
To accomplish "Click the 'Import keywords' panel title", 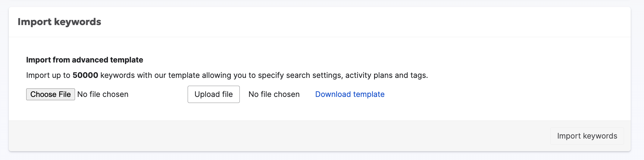I will pyautogui.click(x=59, y=22).
